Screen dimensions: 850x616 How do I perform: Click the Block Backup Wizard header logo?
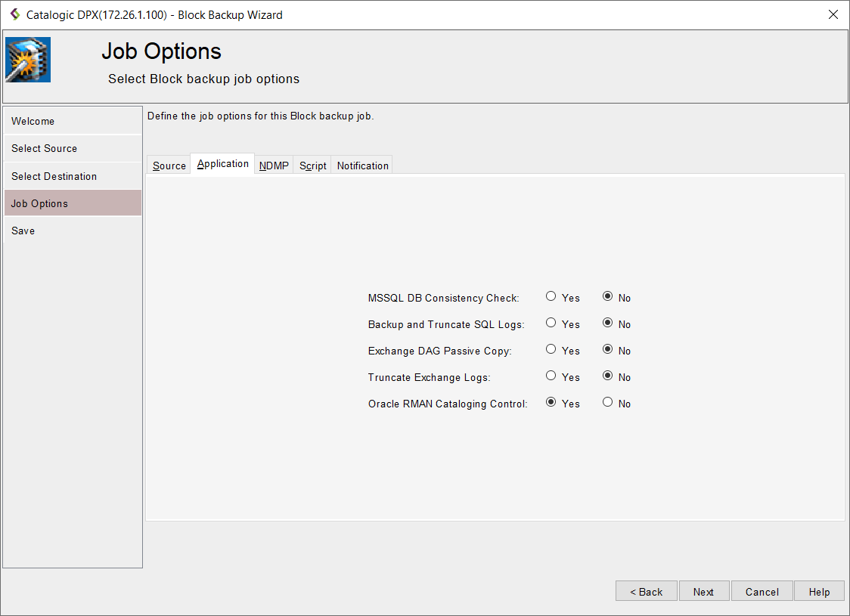click(x=28, y=60)
